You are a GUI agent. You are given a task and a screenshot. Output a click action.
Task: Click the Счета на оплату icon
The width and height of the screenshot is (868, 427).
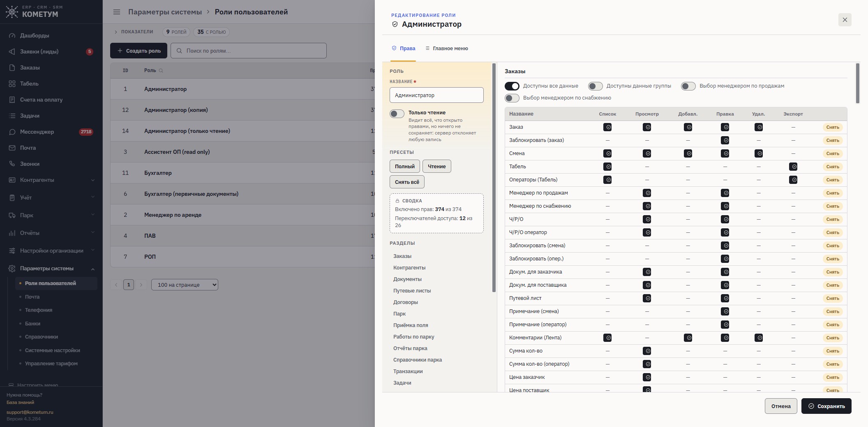click(12, 100)
